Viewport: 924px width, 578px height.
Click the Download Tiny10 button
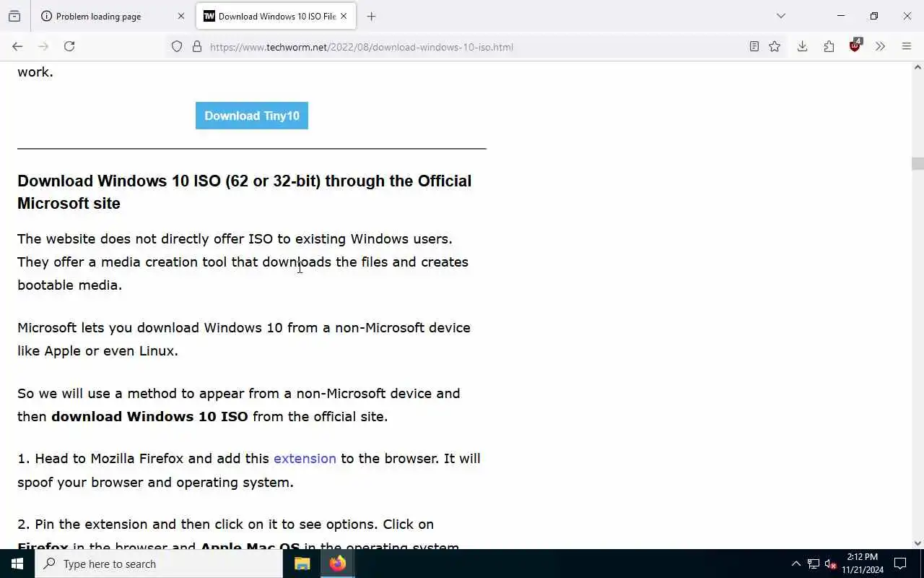(252, 116)
